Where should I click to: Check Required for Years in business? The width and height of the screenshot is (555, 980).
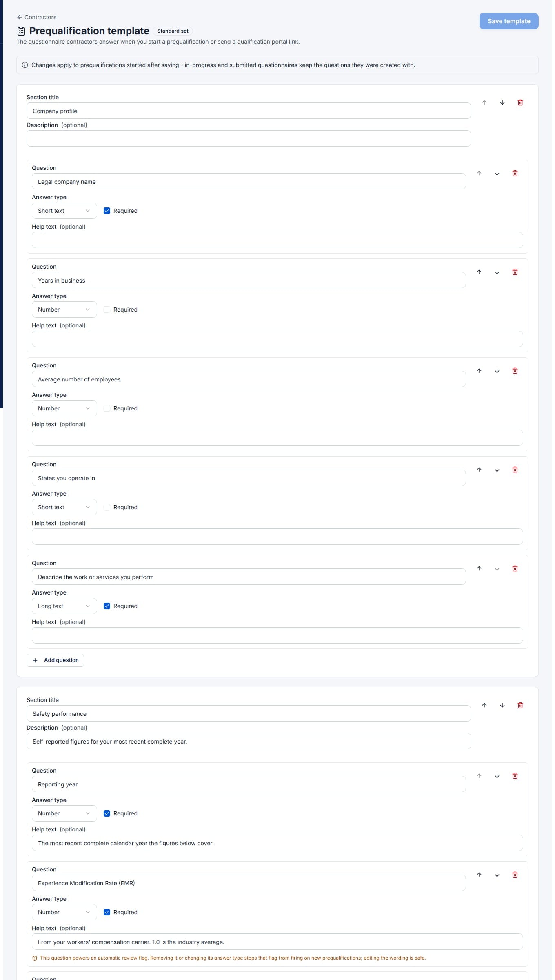107,310
